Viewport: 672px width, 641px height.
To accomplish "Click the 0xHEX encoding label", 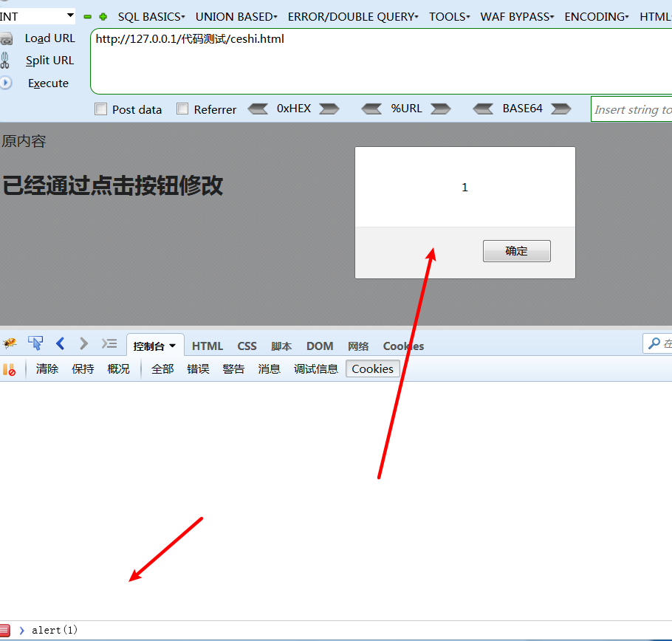I will point(294,109).
